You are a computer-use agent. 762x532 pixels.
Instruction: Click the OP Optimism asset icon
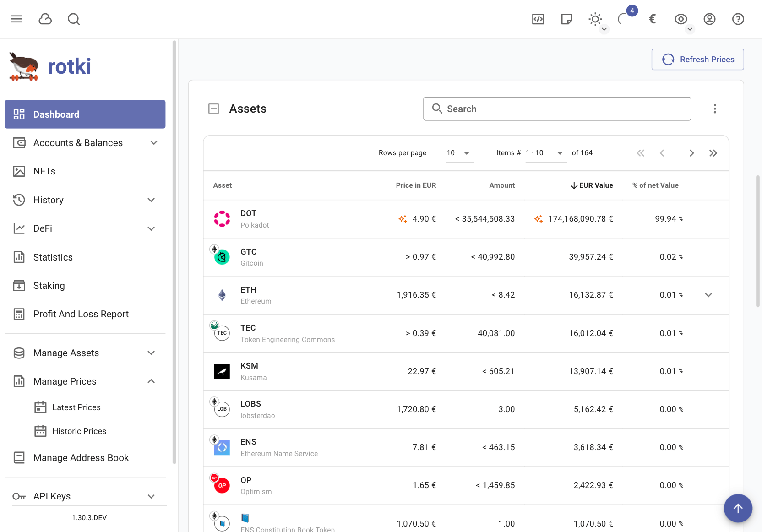pyautogui.click(x=222, y=486)
